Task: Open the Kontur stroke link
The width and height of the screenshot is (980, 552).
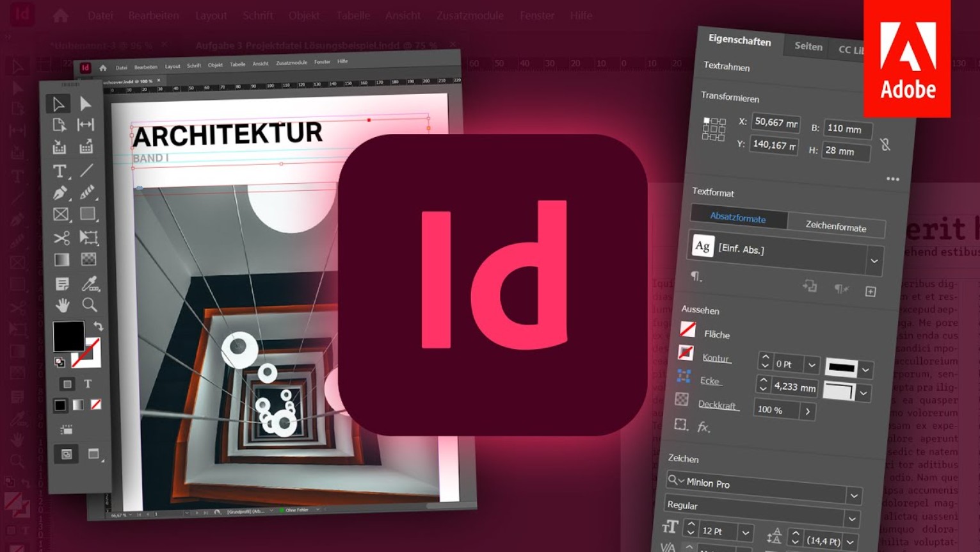Action: tap(716, 358)
